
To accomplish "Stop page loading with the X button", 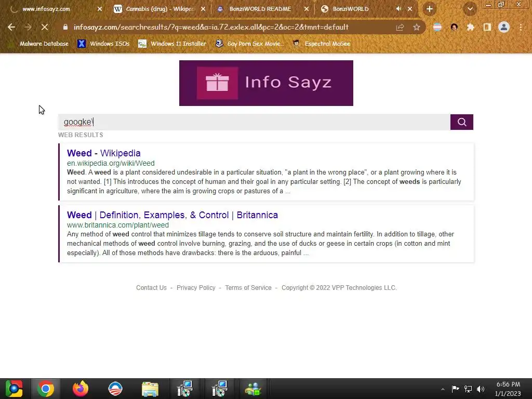I will (45, 27).
